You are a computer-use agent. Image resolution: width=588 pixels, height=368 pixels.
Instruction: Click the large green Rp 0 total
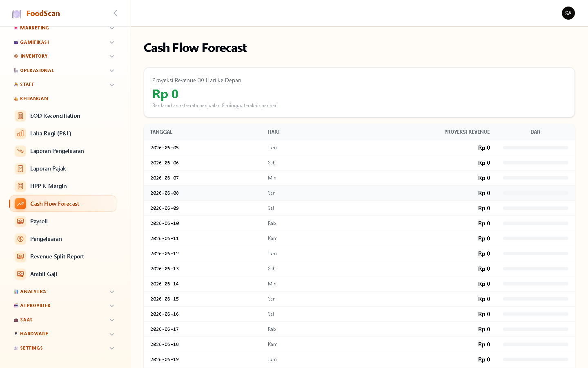click(x=165, y=94)
